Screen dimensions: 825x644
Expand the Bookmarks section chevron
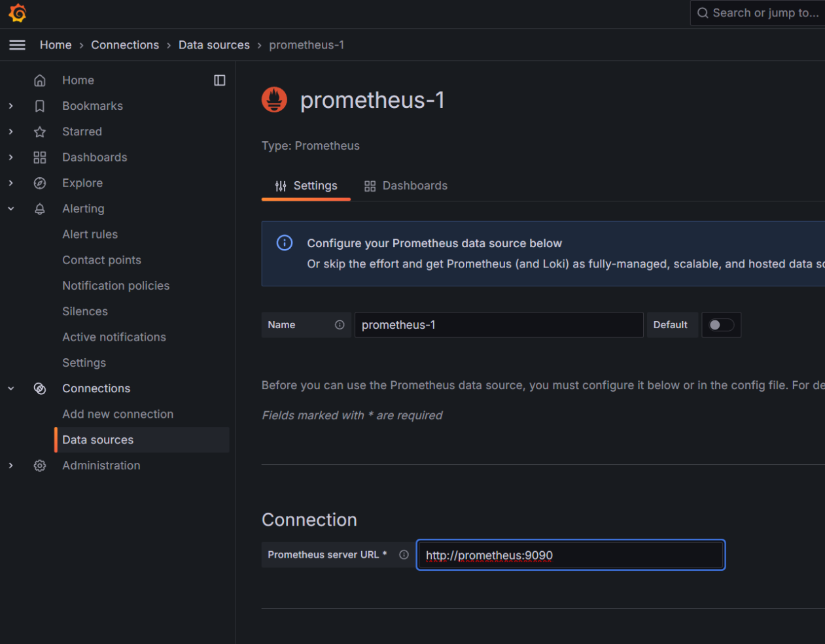[11, 106]
